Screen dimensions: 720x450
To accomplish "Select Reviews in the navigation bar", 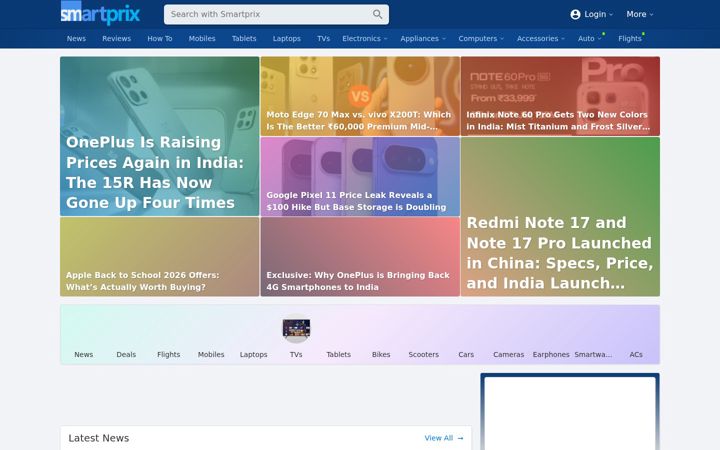I will point(117,39).
